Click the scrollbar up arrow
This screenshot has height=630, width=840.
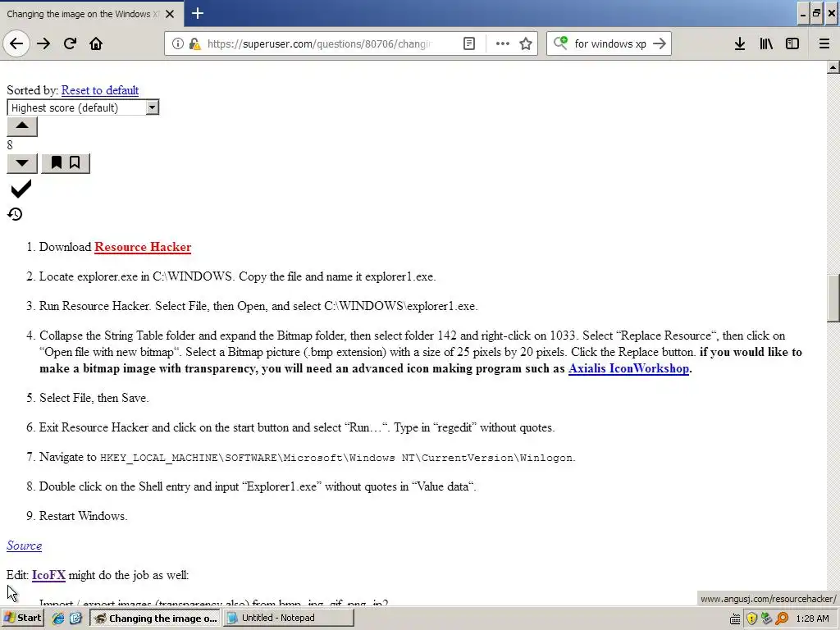tap(833, 67)
